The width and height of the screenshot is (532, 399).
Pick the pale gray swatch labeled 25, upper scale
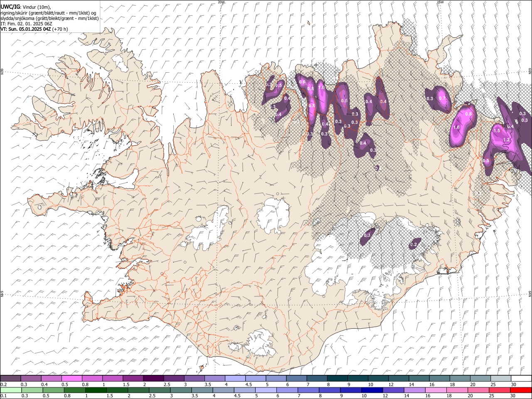click(x=501, y=379)
